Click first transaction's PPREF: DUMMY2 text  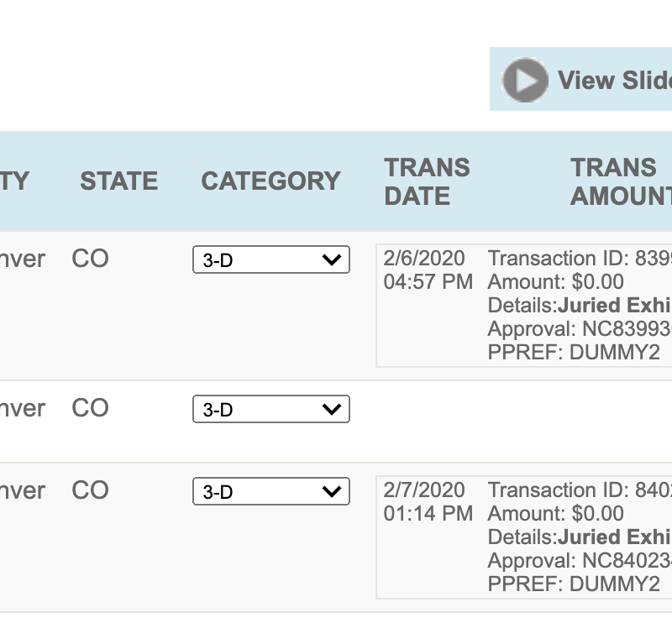[574, 353]
